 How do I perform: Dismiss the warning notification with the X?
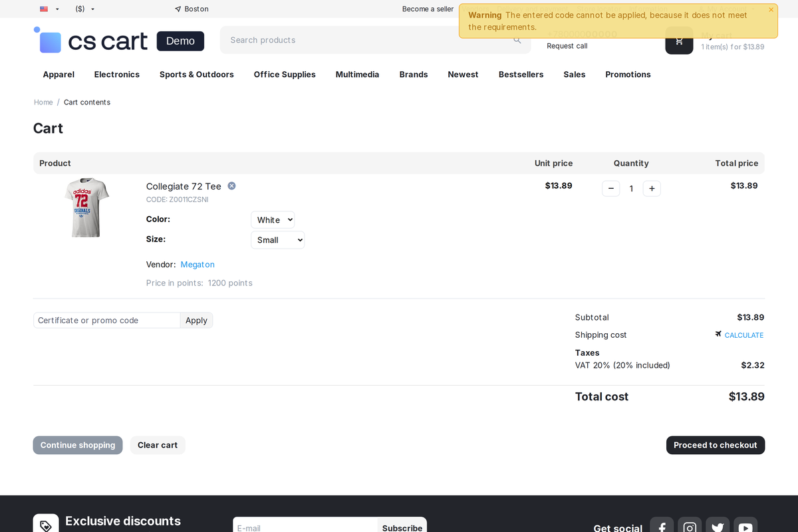pos(771,10)
